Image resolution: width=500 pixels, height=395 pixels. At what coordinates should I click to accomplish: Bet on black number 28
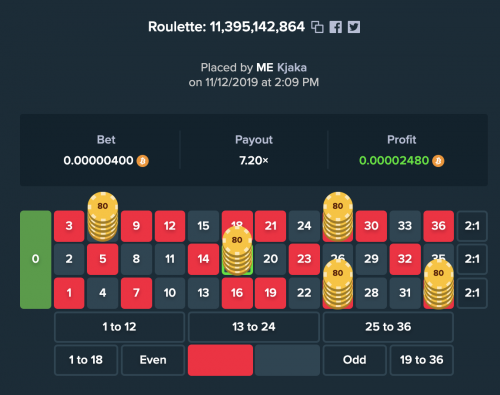point(371,293)
